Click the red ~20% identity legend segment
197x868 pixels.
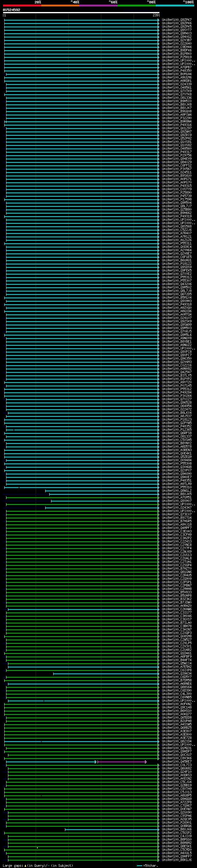(x=22, y=6)
